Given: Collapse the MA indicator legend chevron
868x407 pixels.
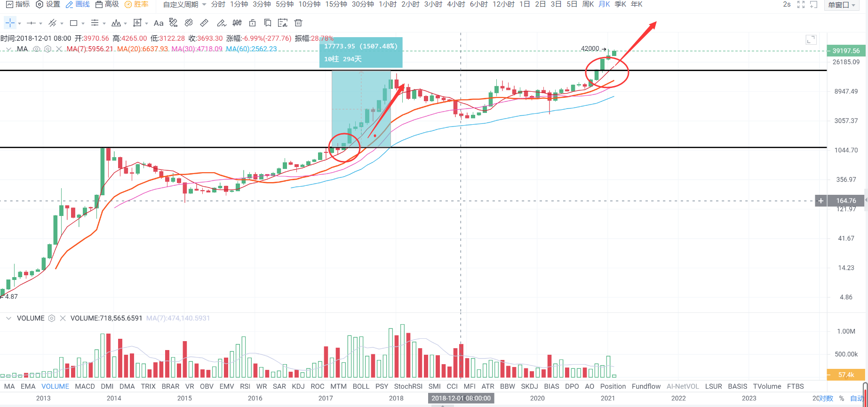Looking at the screenshot, I should coord(8,49).
